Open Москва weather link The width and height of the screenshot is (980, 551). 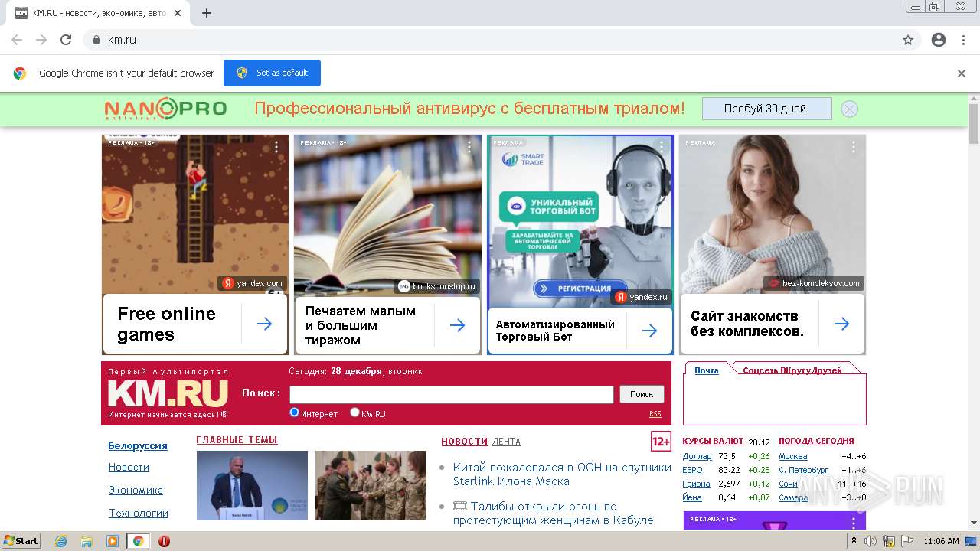(x=792, y=456)
